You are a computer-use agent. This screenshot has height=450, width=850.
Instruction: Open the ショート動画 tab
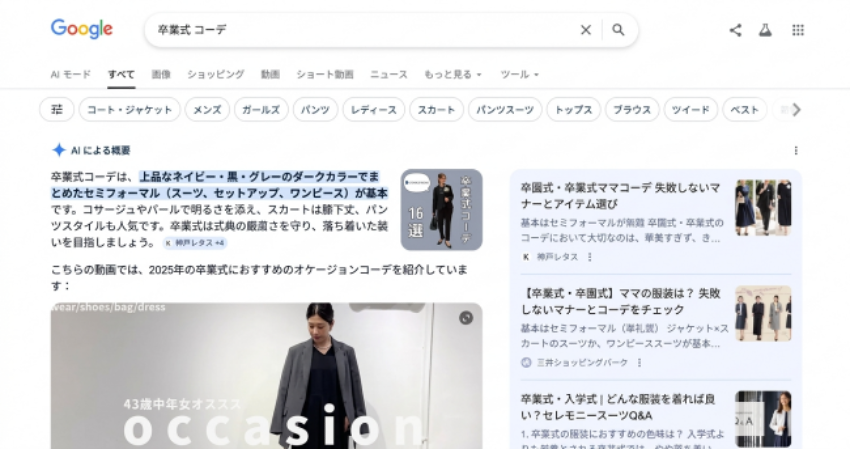325,74
